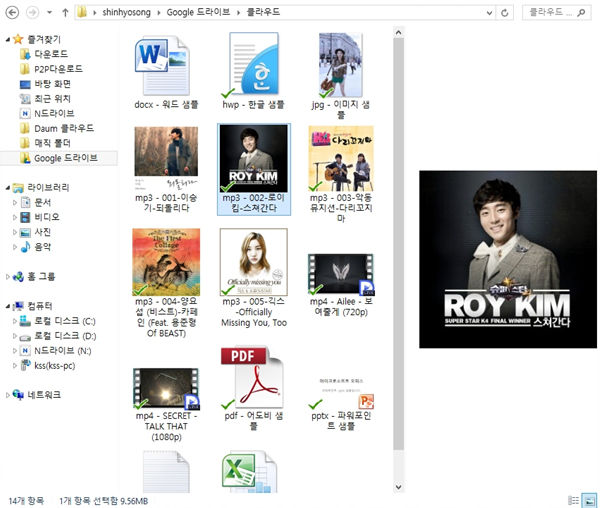600x508 pixels.
Task: Select mp3 002-로이킴 Roy Kim album cover
Action: pos(253,158)
